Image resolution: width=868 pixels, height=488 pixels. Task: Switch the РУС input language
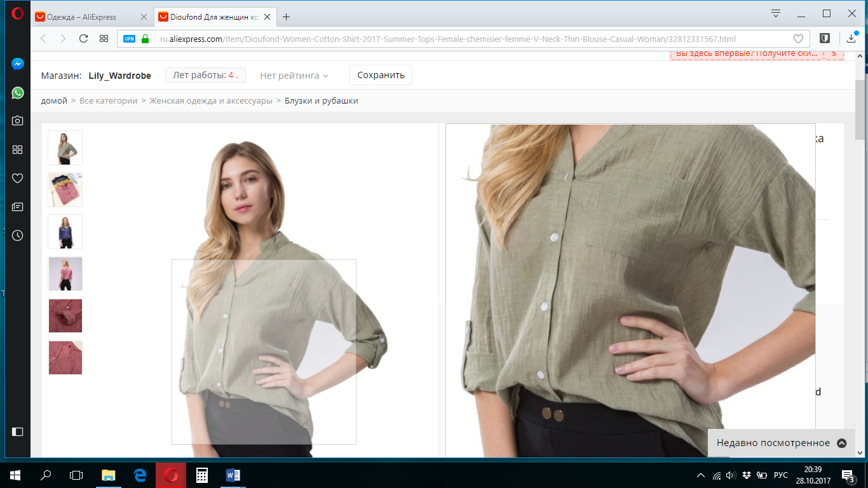(781, 475)
